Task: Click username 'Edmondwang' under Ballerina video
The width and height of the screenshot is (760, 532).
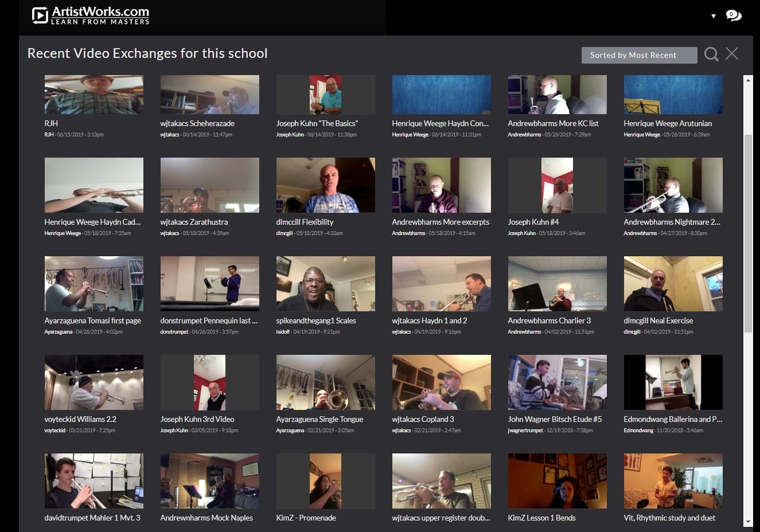Action: tap(638, 431)
